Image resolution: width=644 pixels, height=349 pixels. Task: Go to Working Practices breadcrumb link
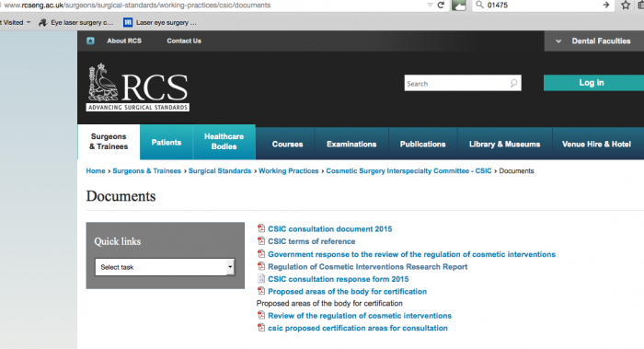pos(289,171)
